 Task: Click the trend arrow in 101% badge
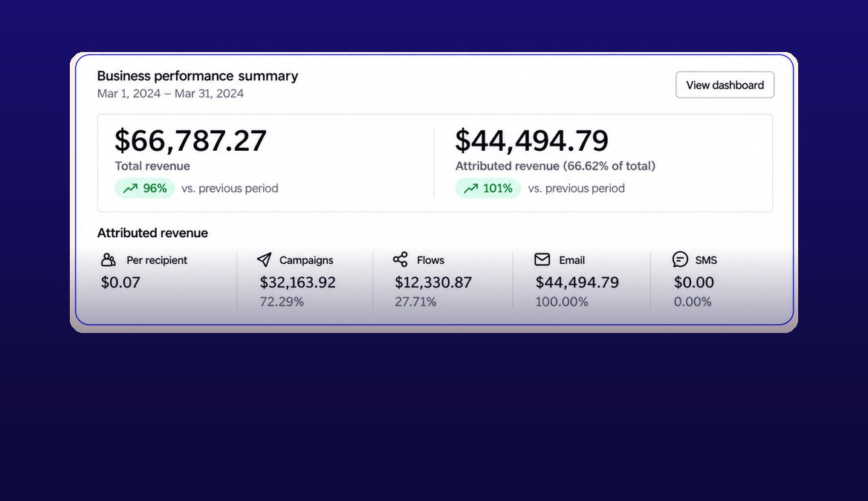[x=470, y=188]
